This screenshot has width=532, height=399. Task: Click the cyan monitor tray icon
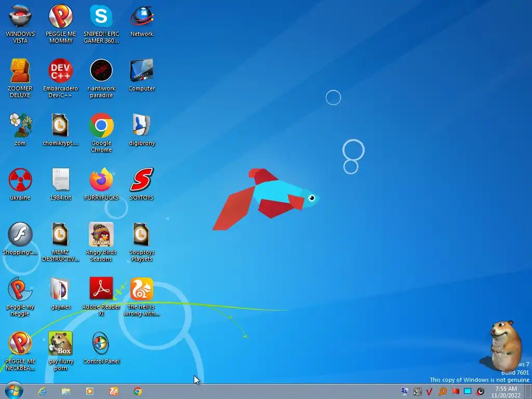(x=468, y=392)
